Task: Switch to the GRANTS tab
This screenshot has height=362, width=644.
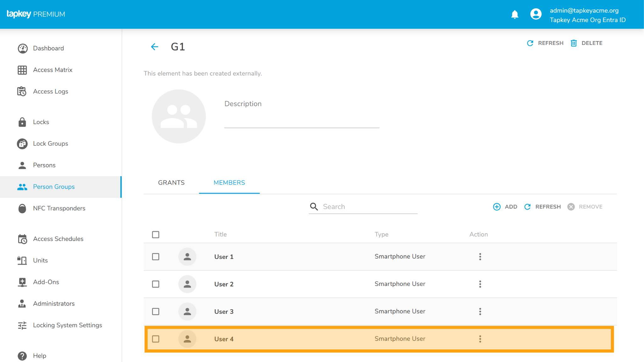Action: pyautogui.click(x=171, y=183)
